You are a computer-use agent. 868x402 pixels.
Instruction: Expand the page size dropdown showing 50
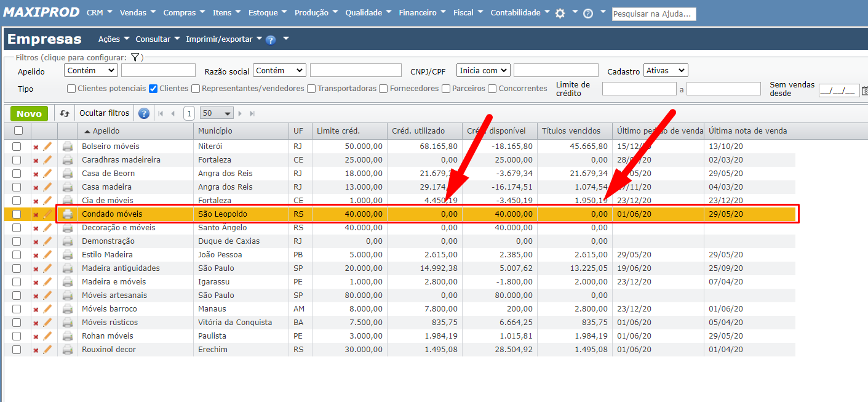(x=217, y=113)
